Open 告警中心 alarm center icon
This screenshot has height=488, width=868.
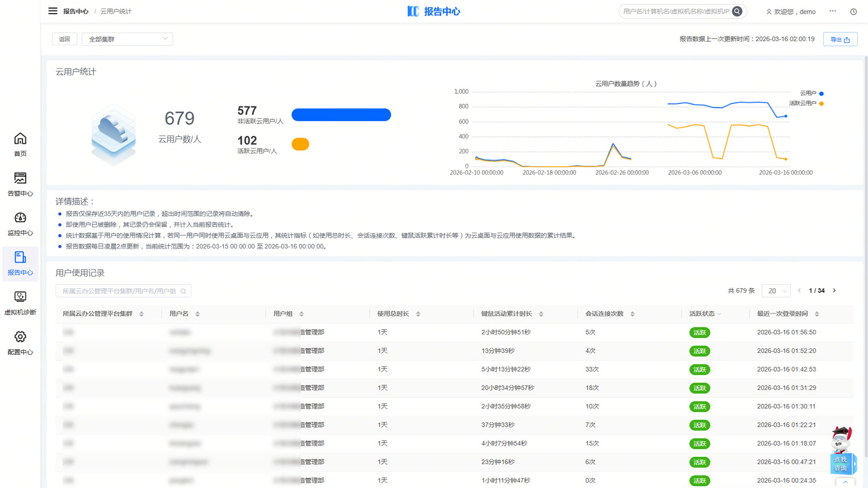tap(20, 179)
